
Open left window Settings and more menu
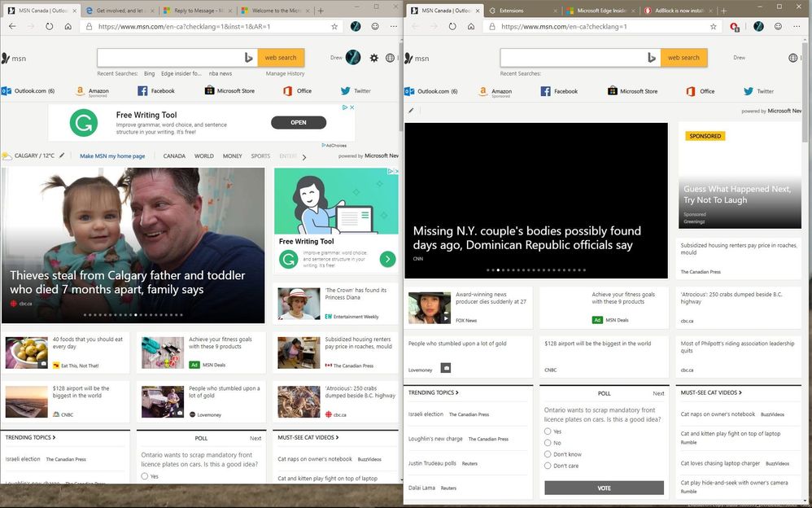click(x=394, y=26)
